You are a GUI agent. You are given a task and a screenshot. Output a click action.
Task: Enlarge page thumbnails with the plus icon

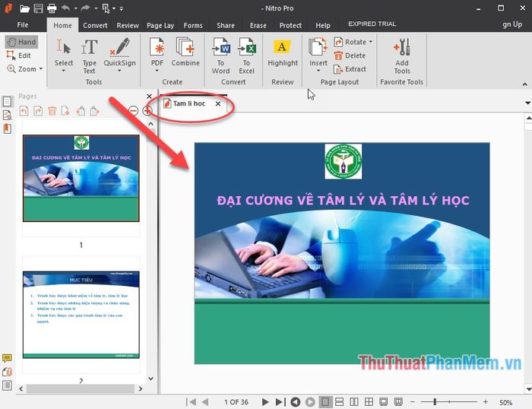point(147,111)
